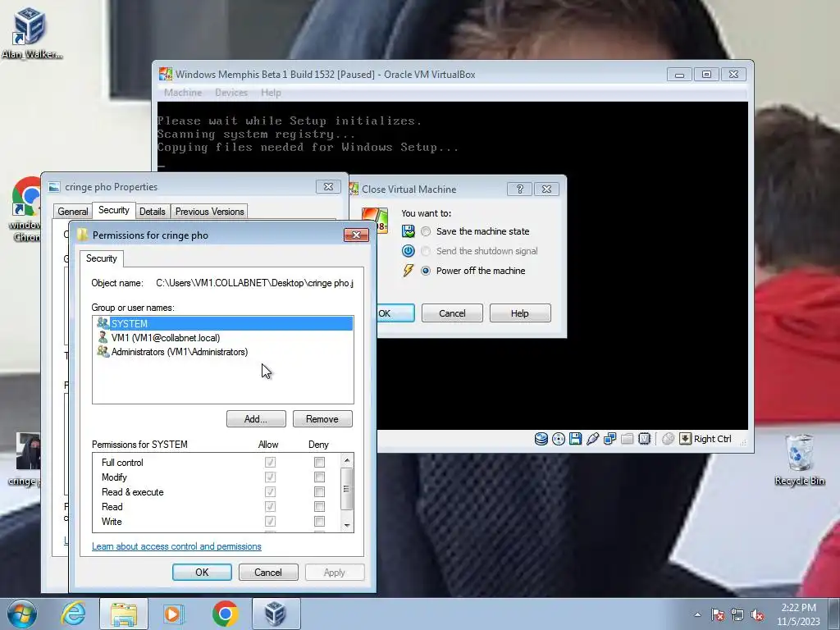Viewport: 840px width, 630px height.
Task: Open the cringe photo thumbnail on desktop
Action: [25, 459]
